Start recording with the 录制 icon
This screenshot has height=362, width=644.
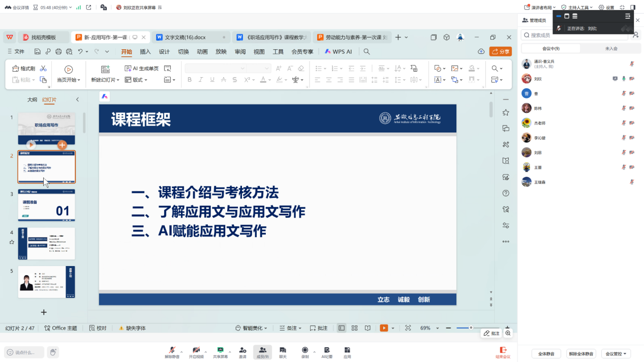pos(305,352)
